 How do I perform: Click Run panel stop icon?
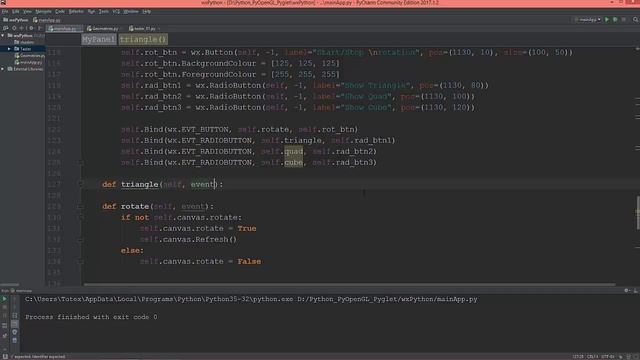click(4, 307)
